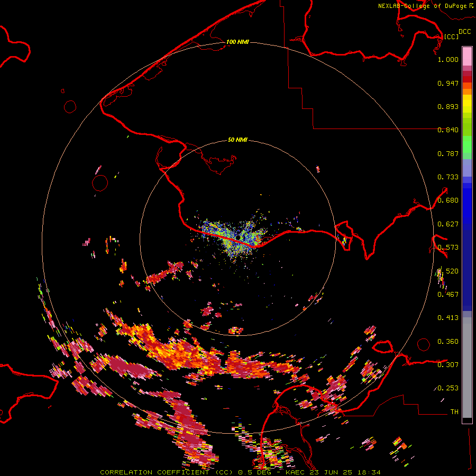This screenshot has width=476, height=476.
Task: Click the 0.893 color scale value
Action: point(448,106)
